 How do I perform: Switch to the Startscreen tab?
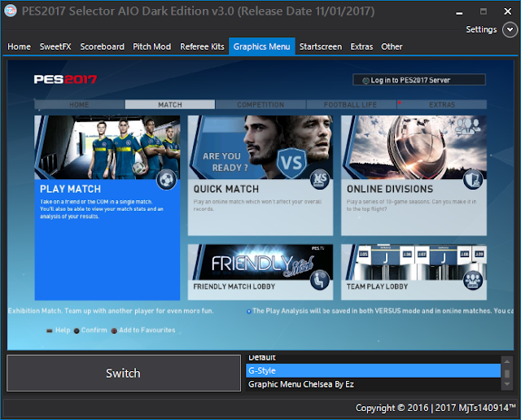point(321,46)
